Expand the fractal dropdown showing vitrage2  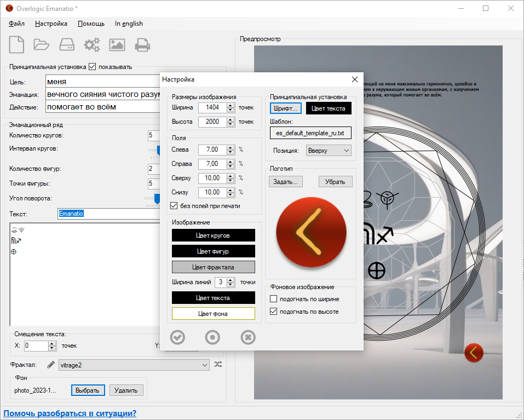tap(134, 365)
